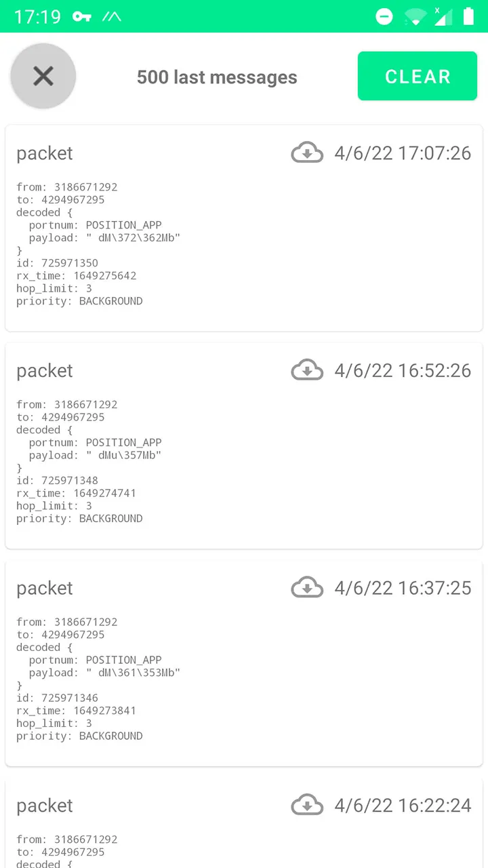Tap the 4/6/22 16:22:24 timestamp
488x868 pixels.
coord(403,806)
